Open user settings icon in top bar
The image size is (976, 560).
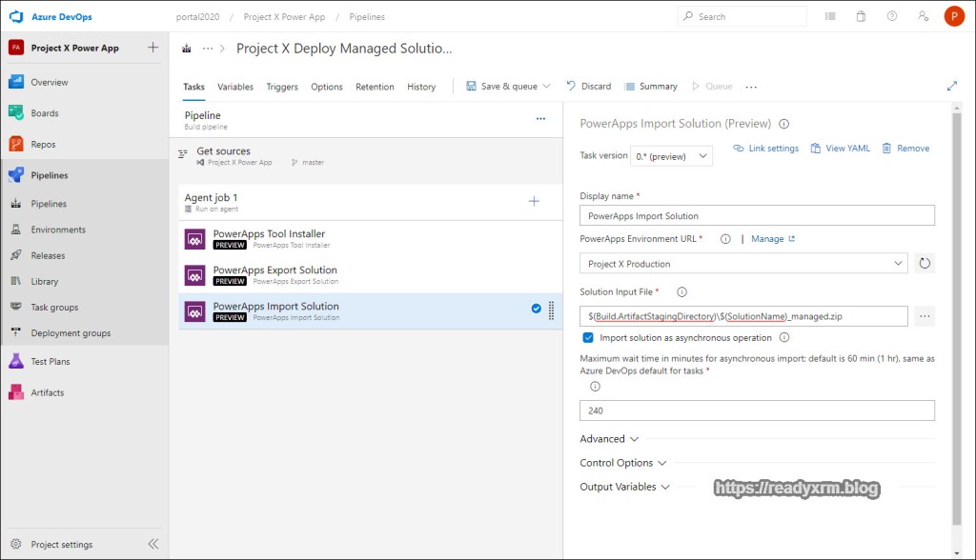point(922,16)
